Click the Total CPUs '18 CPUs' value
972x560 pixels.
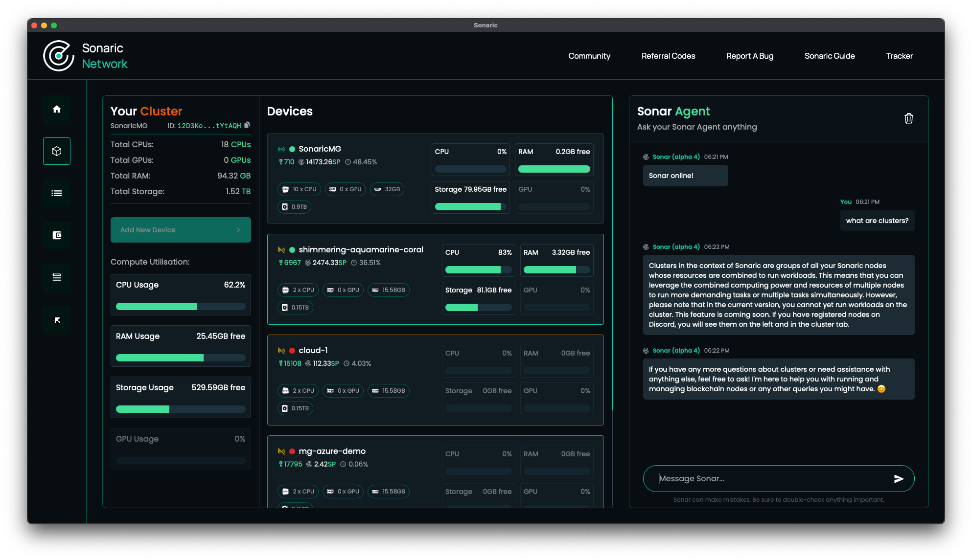(x=236, y=145)
